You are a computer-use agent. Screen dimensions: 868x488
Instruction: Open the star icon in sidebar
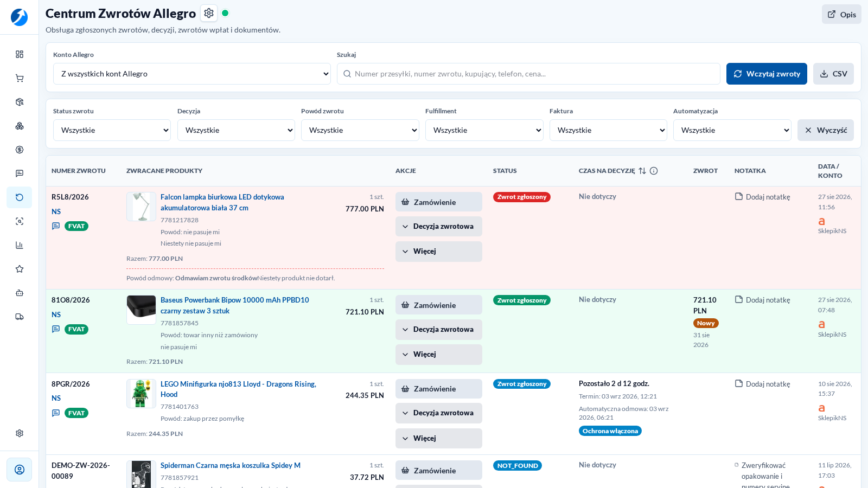(x=20, y=269)
